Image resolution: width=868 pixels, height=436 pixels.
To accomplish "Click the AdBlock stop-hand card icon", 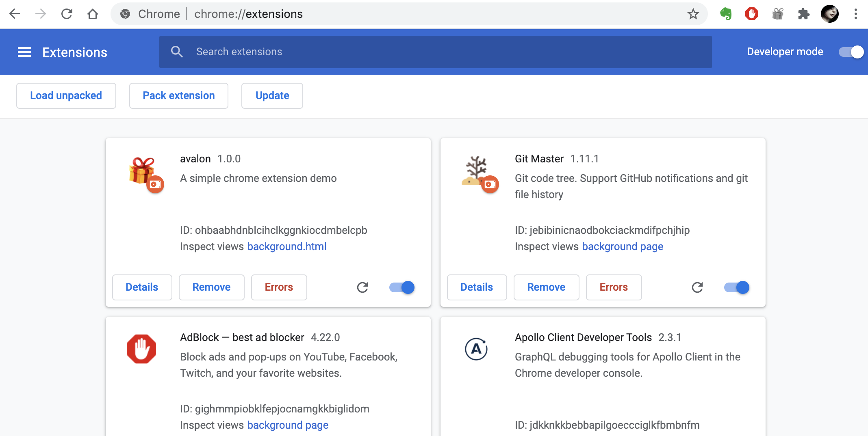I will pyautogui.click(x=141, y=349).
